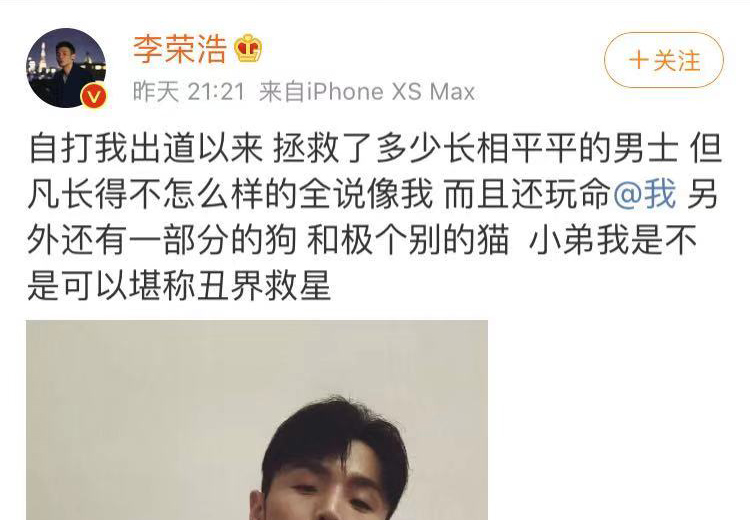The height and width of the screenshot is (520, 750).
Task: Tap the orange verified V badge
Action: click(94, 97)
